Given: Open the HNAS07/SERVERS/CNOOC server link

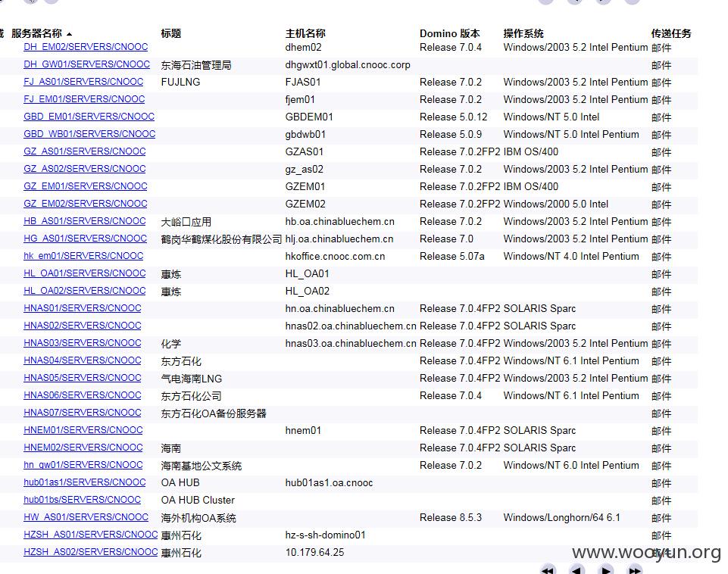Looking at the screenshot, I should point(83,412).
